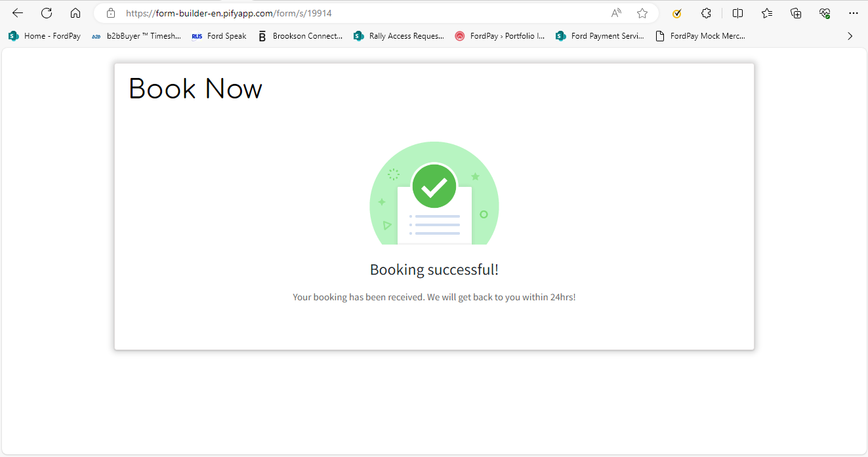Open Browser essentials heart icon
Image resolution: width=868 pixels, height=457 pixels.
825,13
